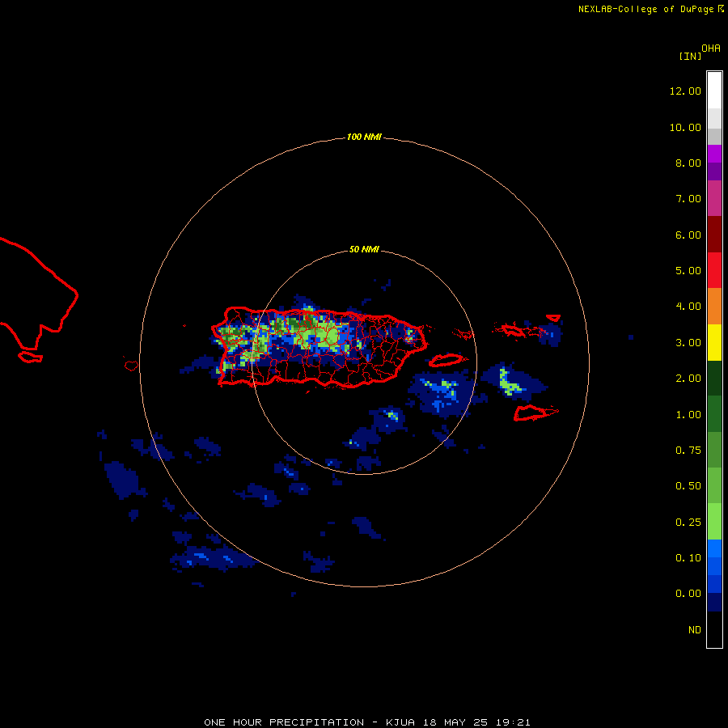Click the [IN] units label
728x728 pixels.
pos(690,56)
